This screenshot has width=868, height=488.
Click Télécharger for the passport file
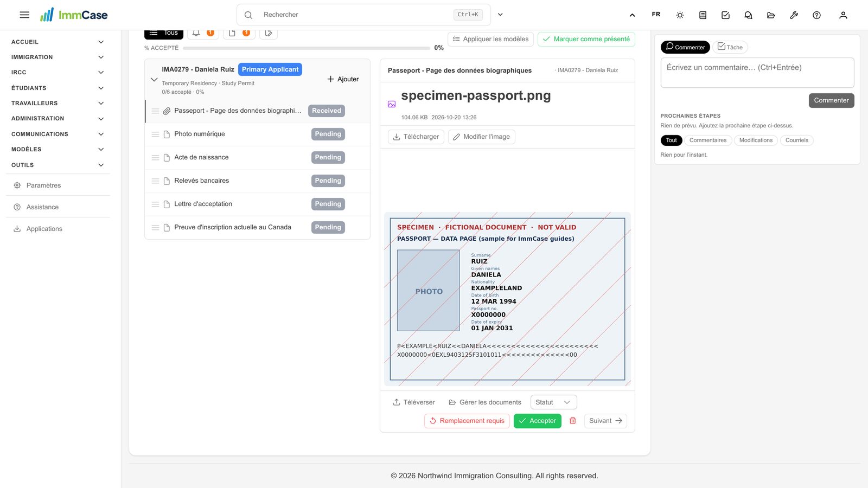tap(416, 137)
